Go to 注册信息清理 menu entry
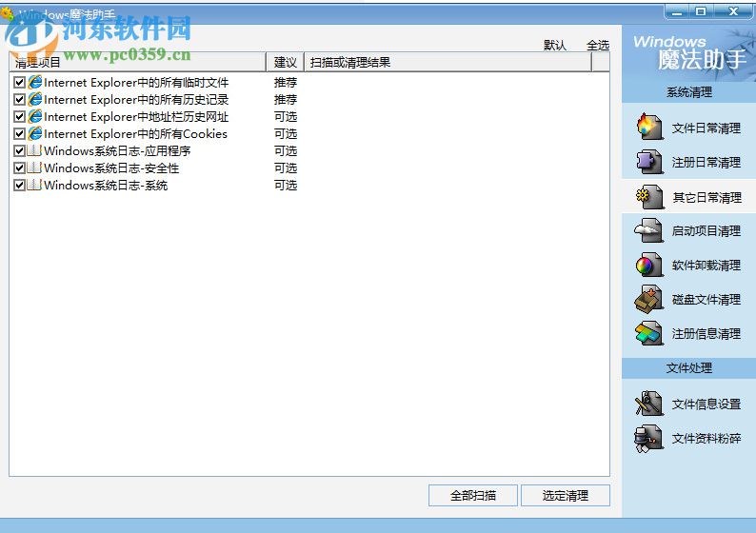 point(706,333)
